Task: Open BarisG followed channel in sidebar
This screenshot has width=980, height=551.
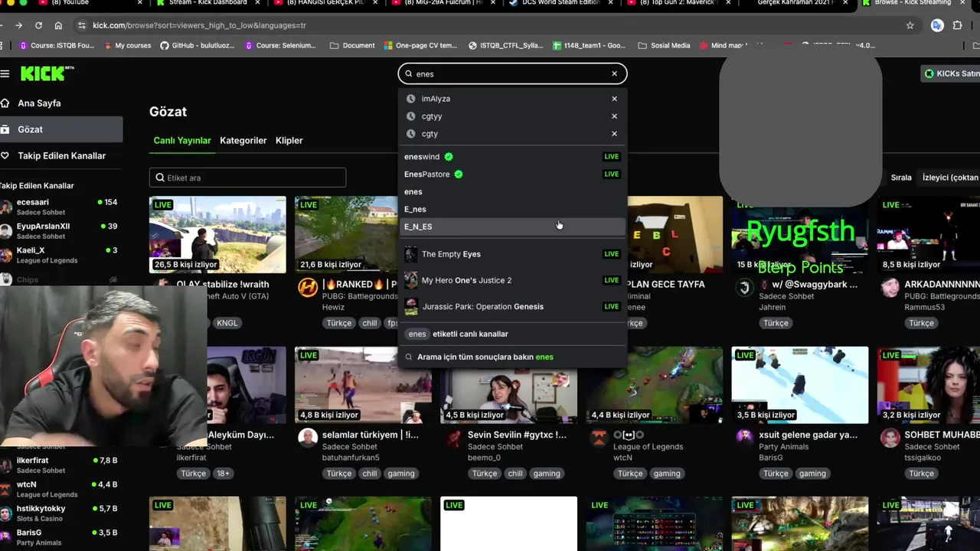Action: click(x=60, y=537)
